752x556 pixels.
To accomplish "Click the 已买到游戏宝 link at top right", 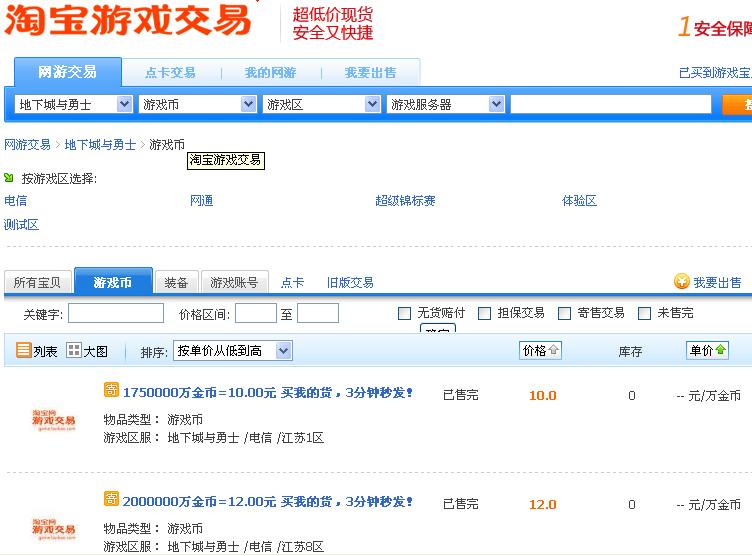I will coord(715,72).
